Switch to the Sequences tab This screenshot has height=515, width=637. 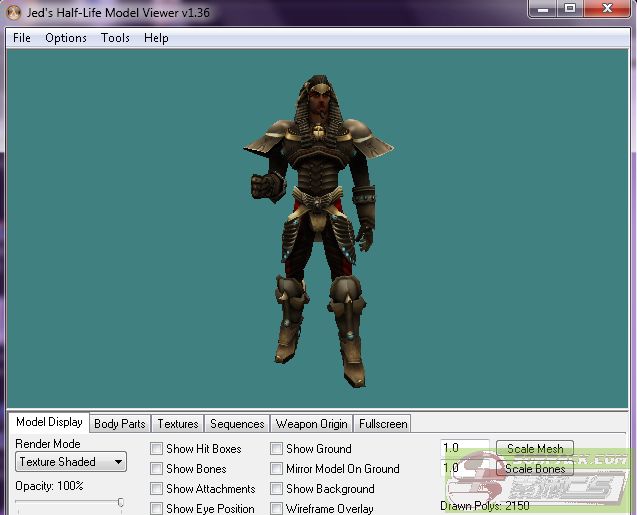(237, 424)
